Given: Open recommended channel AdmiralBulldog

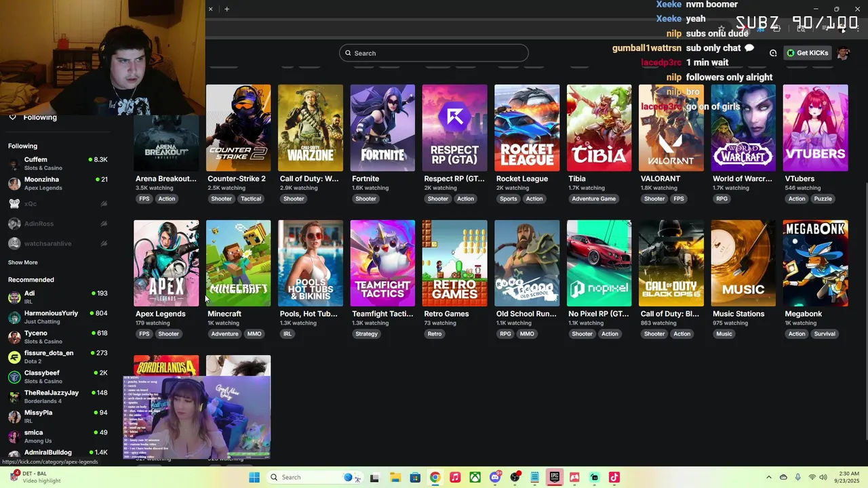Looking at the screenshot, I should pos(58,453).
